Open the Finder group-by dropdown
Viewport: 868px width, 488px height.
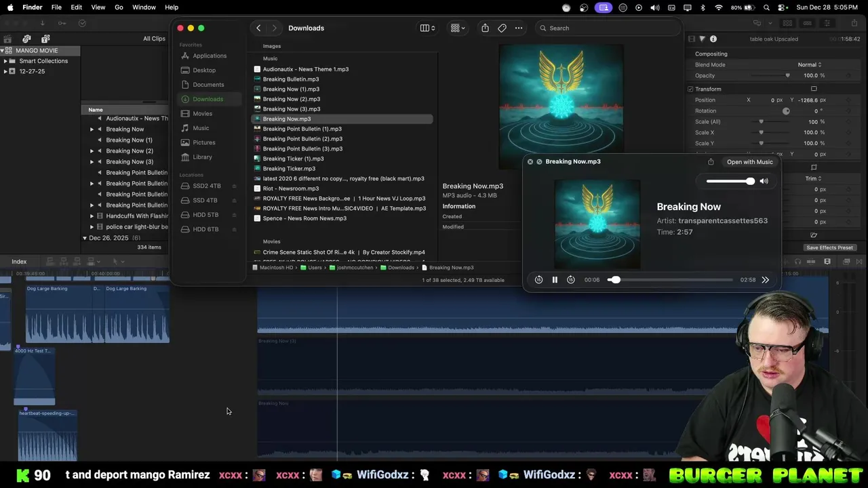click(458, 28)
